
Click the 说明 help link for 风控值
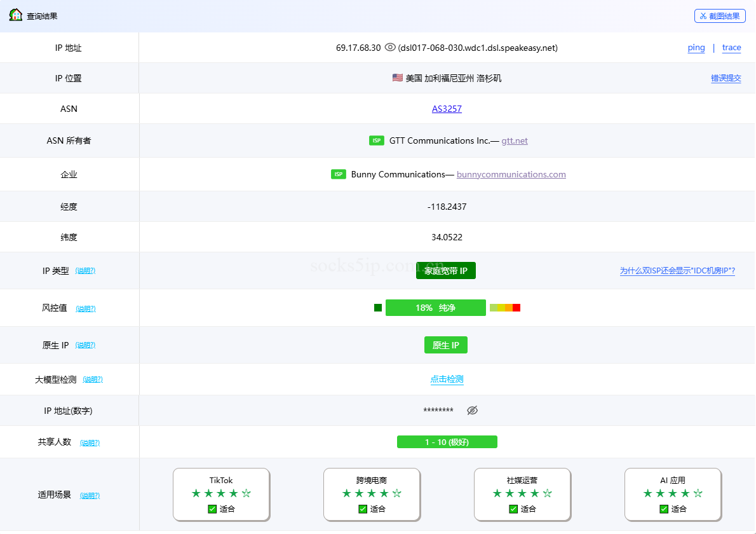coord(86,308)
